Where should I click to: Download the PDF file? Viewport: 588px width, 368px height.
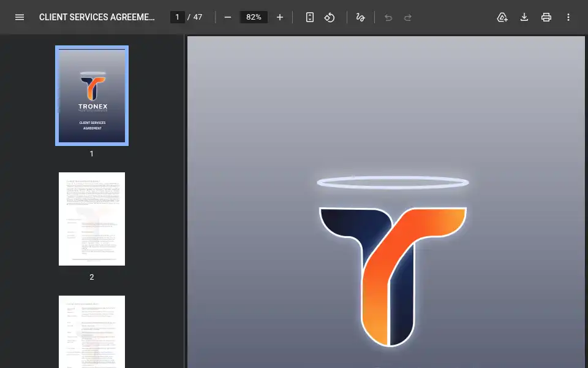pos(524,17)
